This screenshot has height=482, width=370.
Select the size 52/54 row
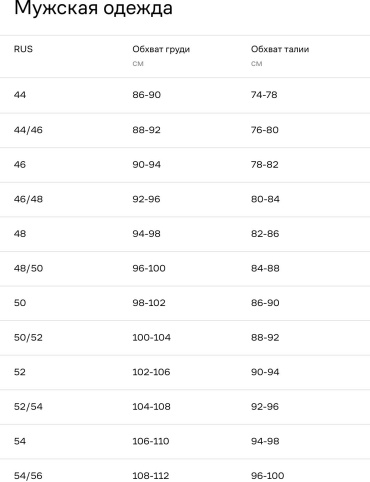(185, 407)
